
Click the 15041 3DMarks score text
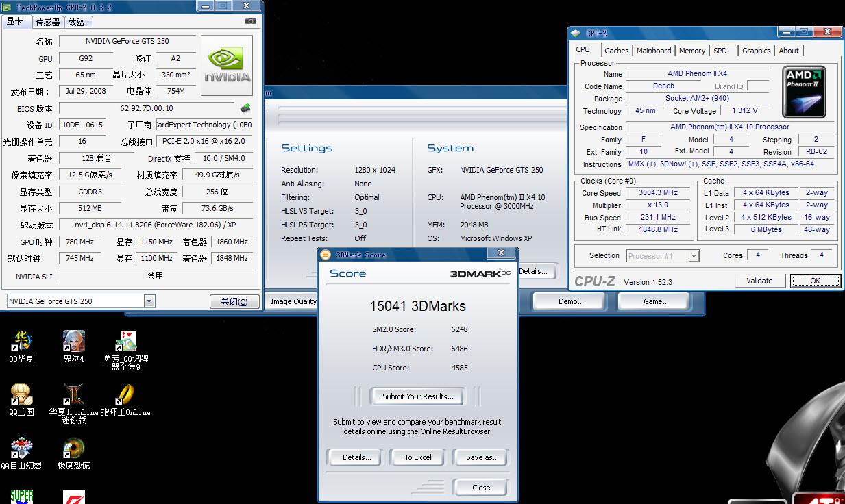pyautogui.click(x=417, y=306)
